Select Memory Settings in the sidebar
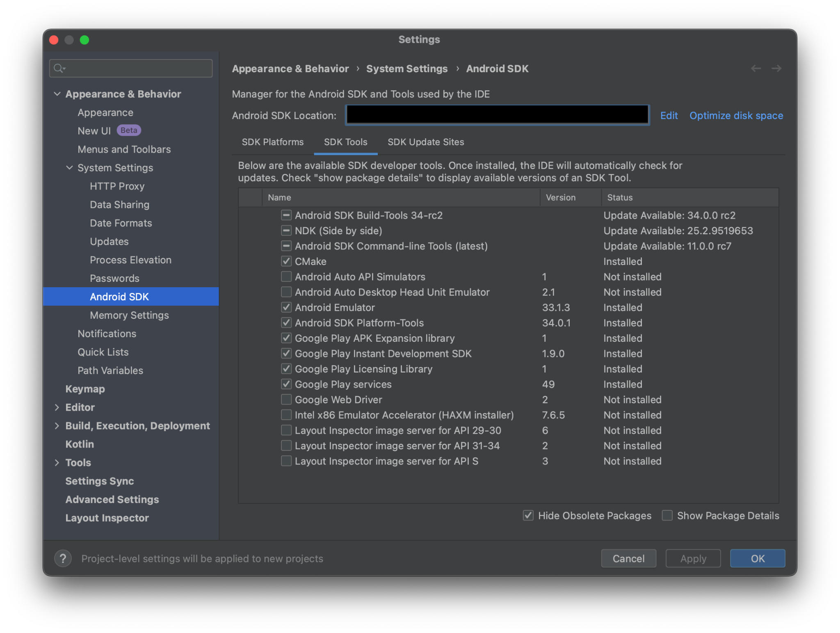 (129, 315)
